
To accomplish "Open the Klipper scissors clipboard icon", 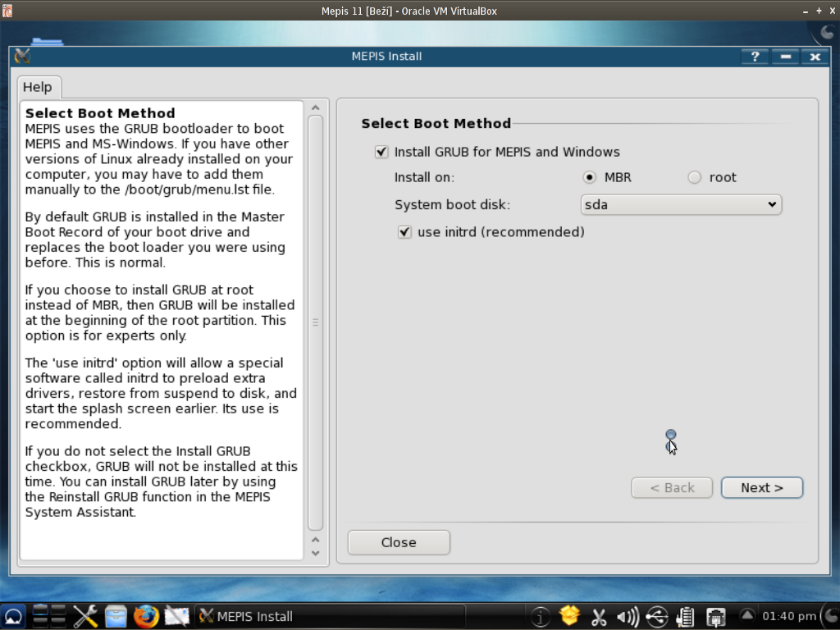I will pos(598,617).
